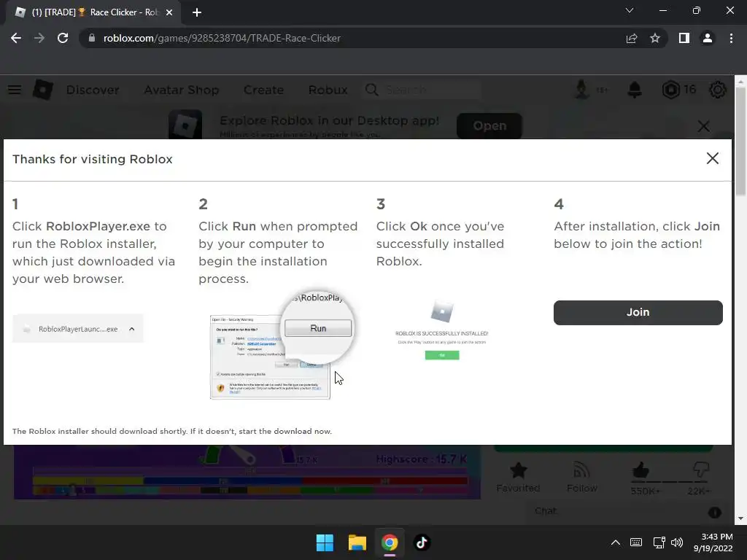Viewport: 747px width, 560px height.
Task: Dismiss the Desktop app banner
Action: click(x=703, y=126)
